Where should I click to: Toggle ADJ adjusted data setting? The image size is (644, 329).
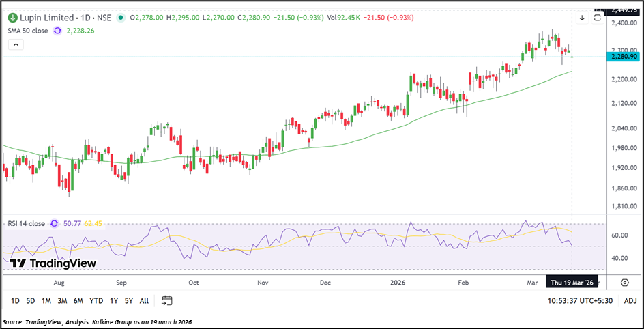point(630,300)
